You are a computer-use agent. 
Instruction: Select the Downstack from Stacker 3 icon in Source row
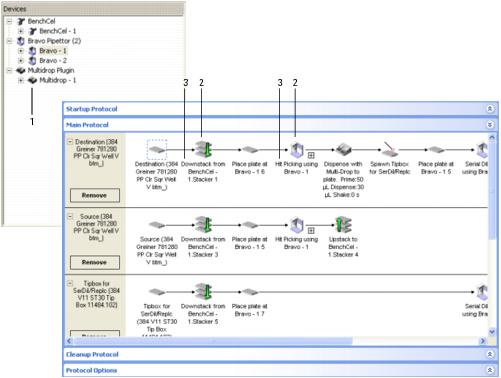[203, 224]
